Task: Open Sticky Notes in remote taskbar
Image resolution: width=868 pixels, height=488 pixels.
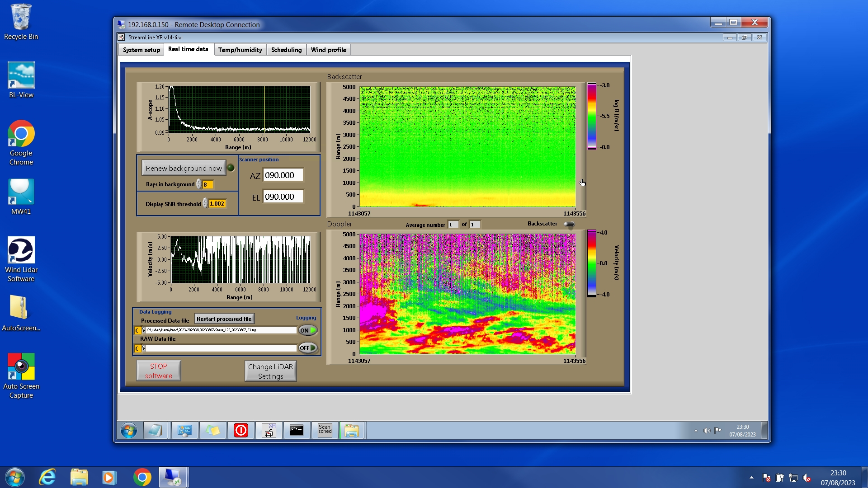Action: click(x=213, y=430)
